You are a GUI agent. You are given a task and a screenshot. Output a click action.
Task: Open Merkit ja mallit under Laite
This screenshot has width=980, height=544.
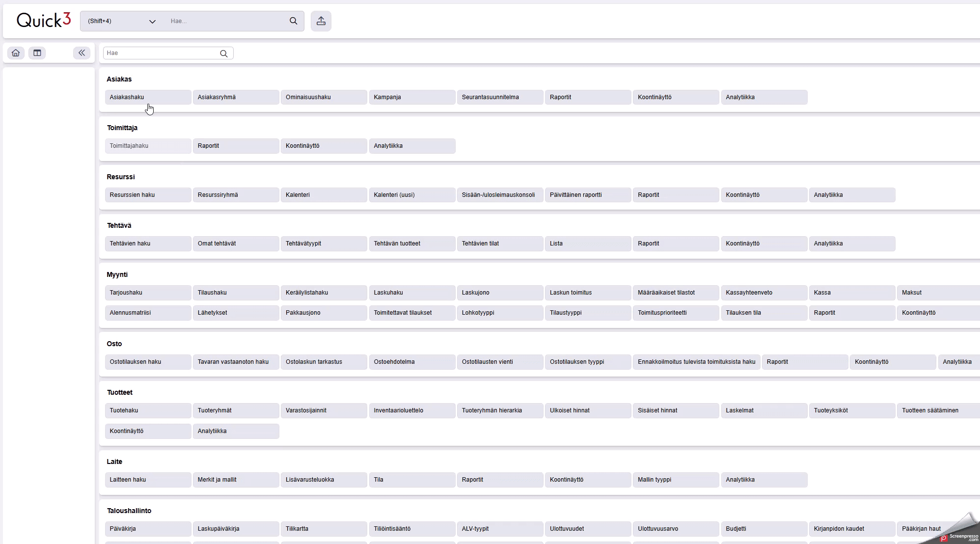click(x=236, y=480)
